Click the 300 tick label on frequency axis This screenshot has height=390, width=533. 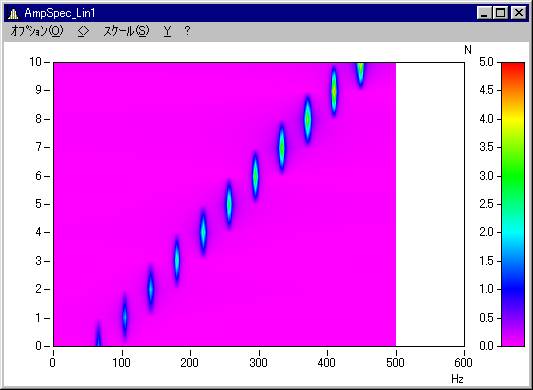coord(258,363)
